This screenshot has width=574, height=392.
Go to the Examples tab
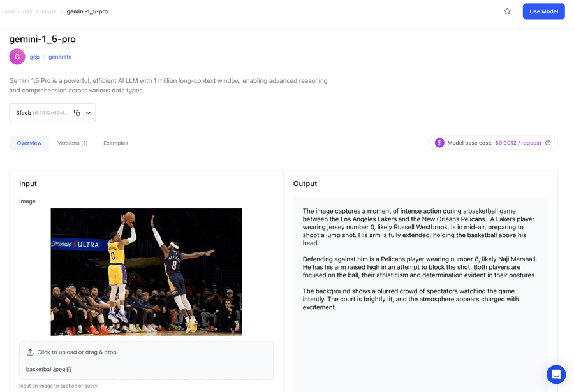point(115,143)
